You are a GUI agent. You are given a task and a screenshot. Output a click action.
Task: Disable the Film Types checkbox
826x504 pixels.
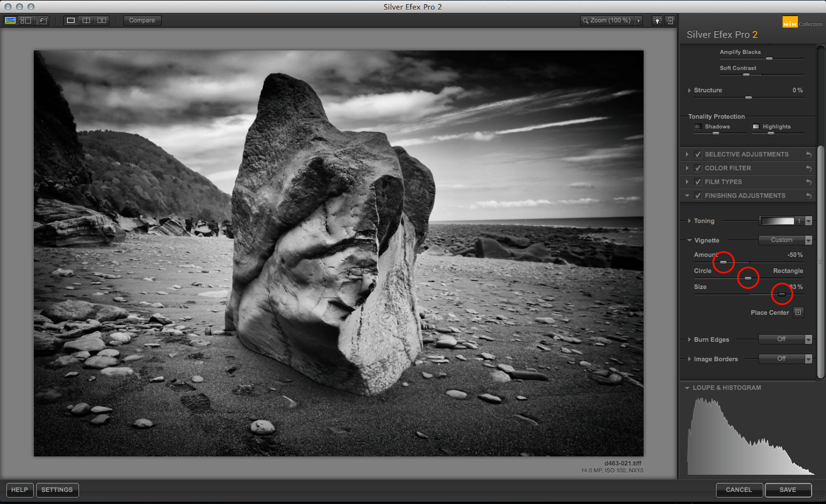pyautogui.click(x=698, y=182)
